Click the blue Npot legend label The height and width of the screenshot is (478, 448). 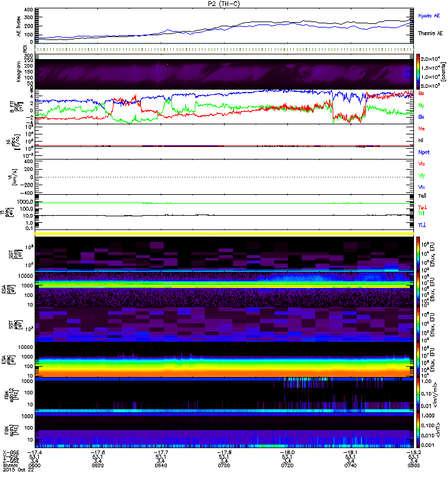point(424,152)
